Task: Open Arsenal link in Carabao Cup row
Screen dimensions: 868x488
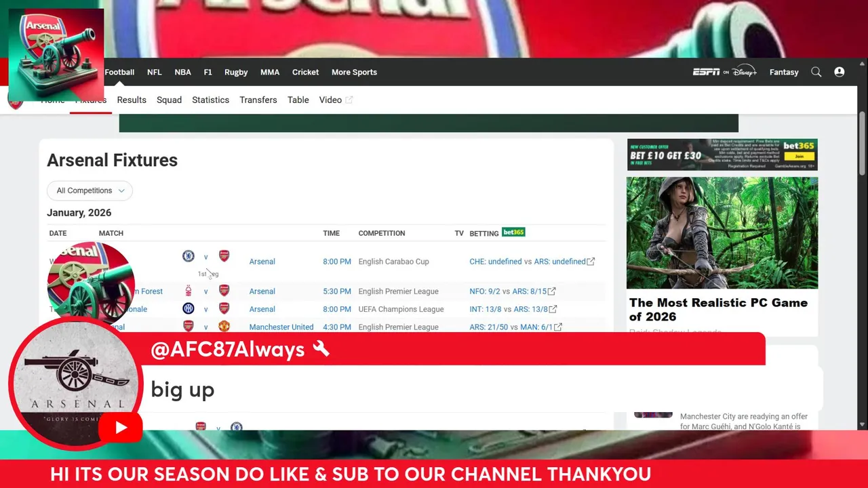Action: [262, 262]
